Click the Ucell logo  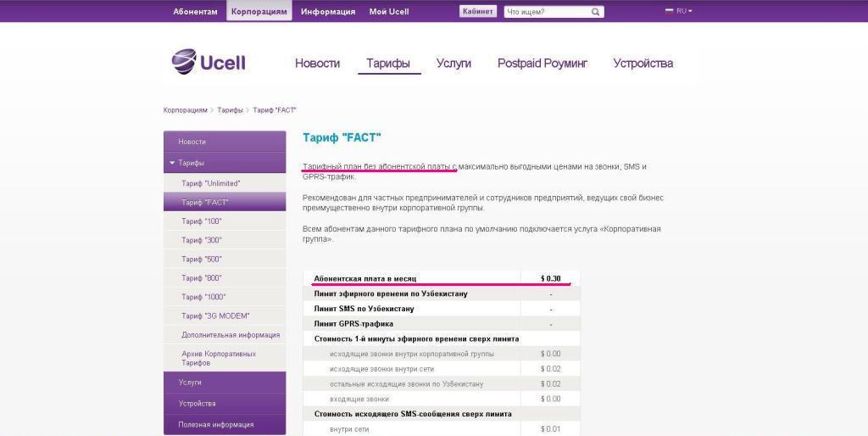pos(209,62)
